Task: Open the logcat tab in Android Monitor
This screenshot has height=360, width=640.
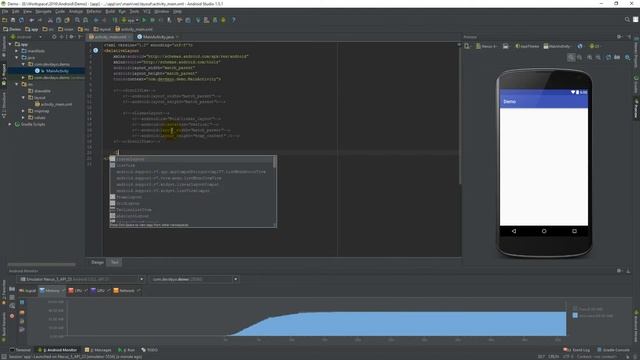Action: (27, 291)
